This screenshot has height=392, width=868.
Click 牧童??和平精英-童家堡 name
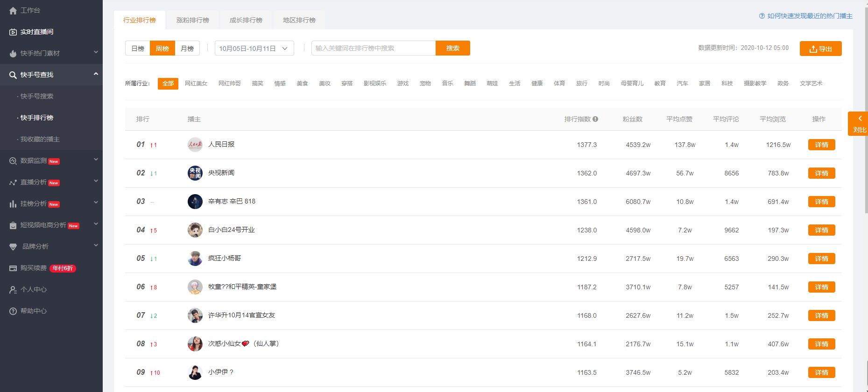[x=242, y=287]
